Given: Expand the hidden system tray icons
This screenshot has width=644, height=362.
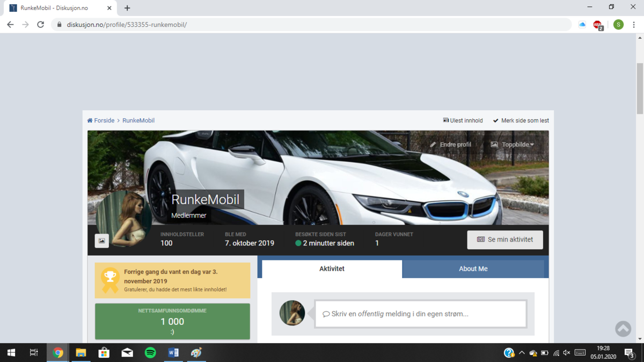Looking at the screenshot, I should click(522, 353).
